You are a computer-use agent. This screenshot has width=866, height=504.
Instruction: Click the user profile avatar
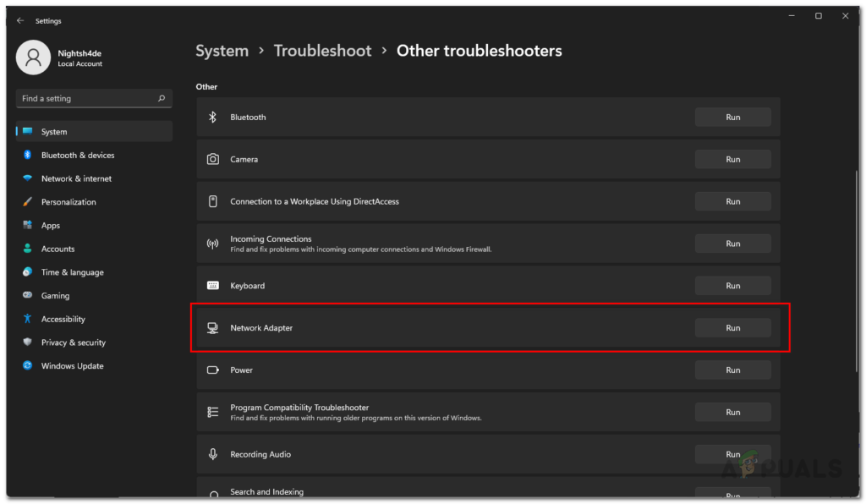tap(34, 58)
